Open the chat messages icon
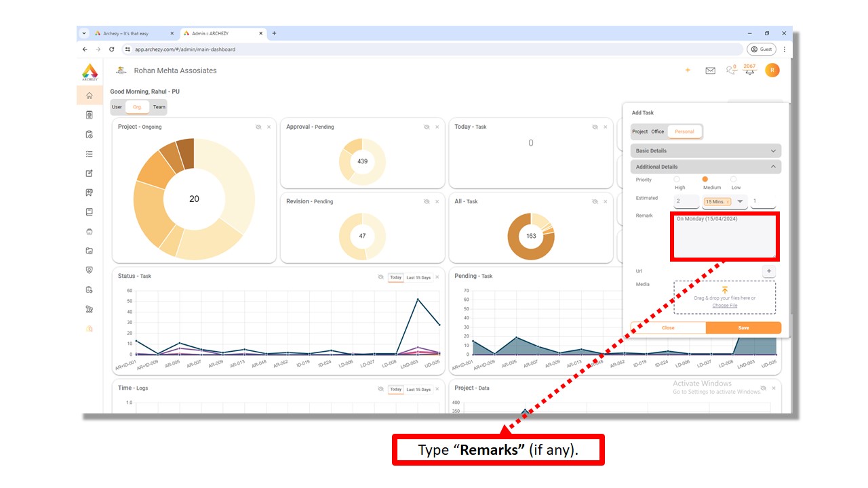Viewport: 868px width, 488px height. point(730,70)
